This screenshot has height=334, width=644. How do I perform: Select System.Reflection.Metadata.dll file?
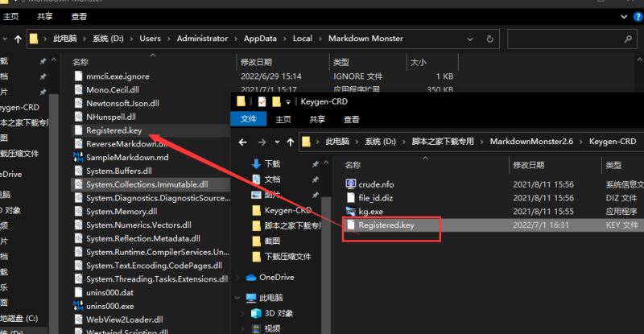[x=143, y=239]
